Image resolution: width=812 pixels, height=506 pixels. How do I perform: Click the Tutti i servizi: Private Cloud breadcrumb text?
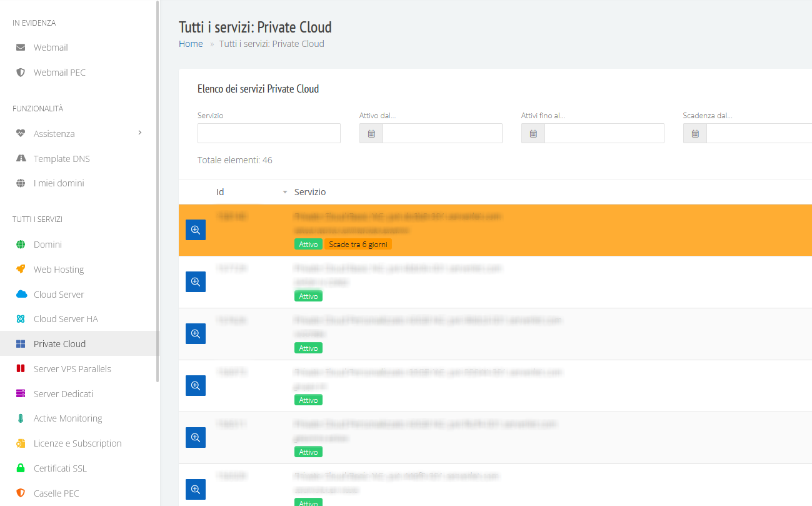click(272, 44)
